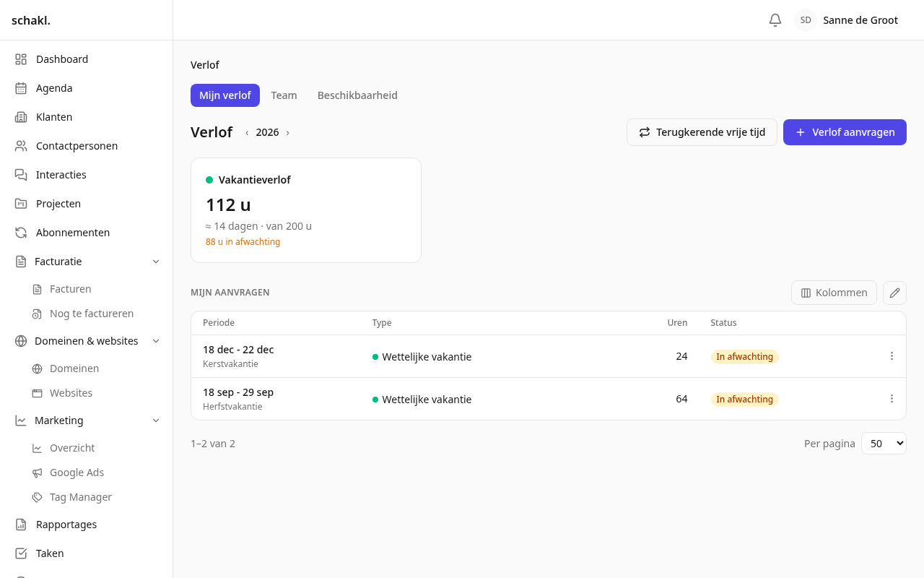Click the Abonnementen refresh icon

click(21, 233)
